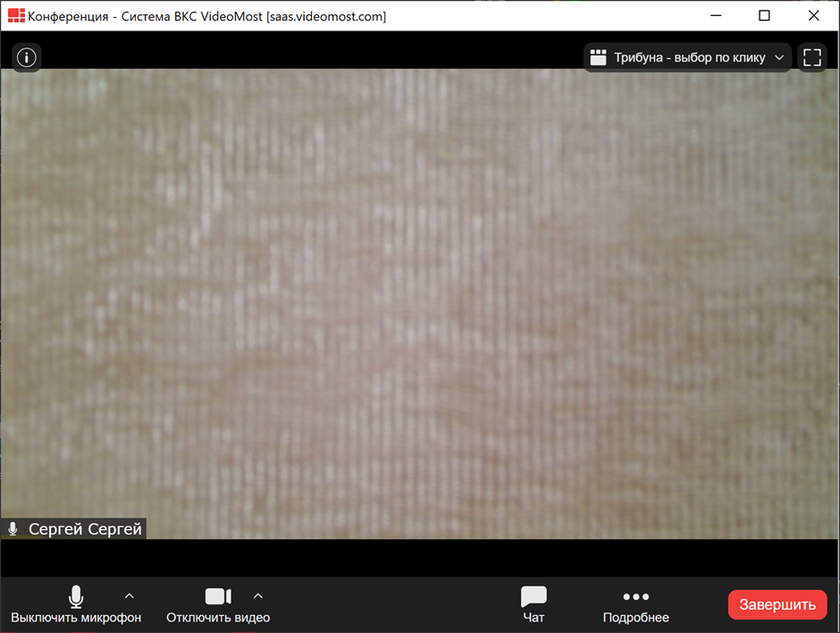The height and width of the screenshot is (633, 840).
Task: Minimize the conference window
Action: tap(716, 15)
